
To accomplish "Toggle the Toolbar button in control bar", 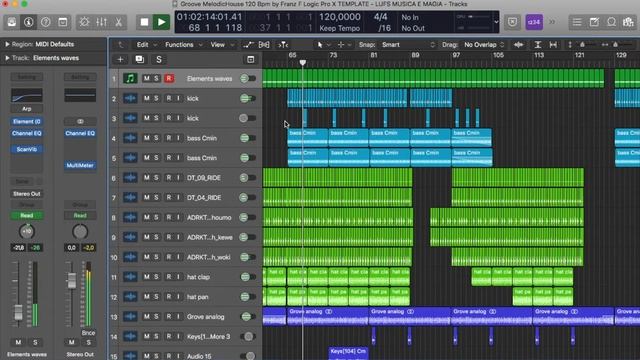I will point(63,22).
